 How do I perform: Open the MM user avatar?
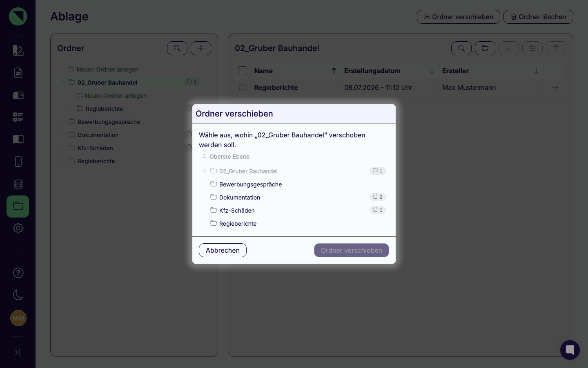[x=18, y=318]
